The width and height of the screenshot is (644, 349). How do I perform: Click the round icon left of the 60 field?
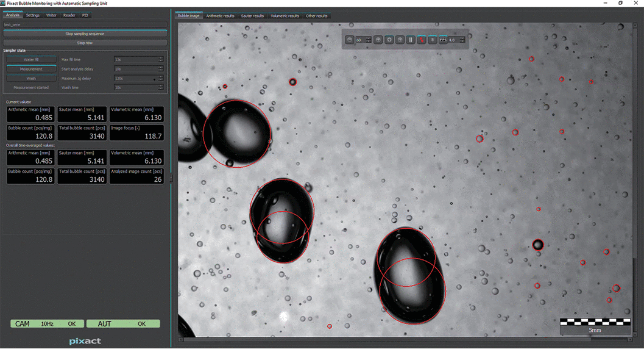pyautogui.click(x=350, y=40)
